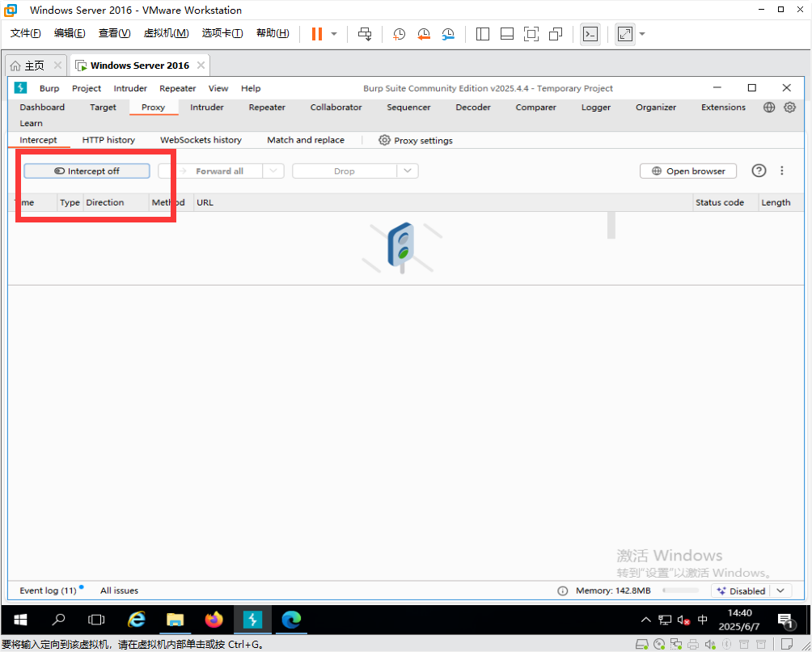Image resolution: width=812 pixels, height=652 pixels.
Task: Go to the Organizer tab
Action: coord(656,108)
